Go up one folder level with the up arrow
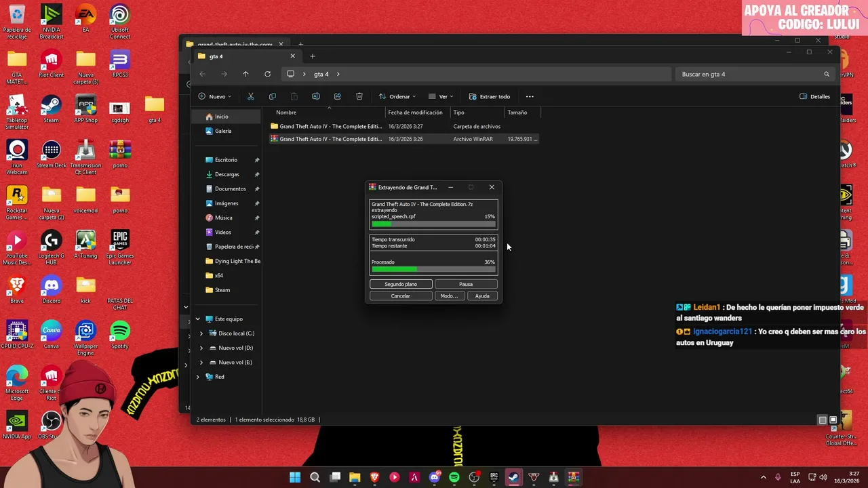 [245, 74]
